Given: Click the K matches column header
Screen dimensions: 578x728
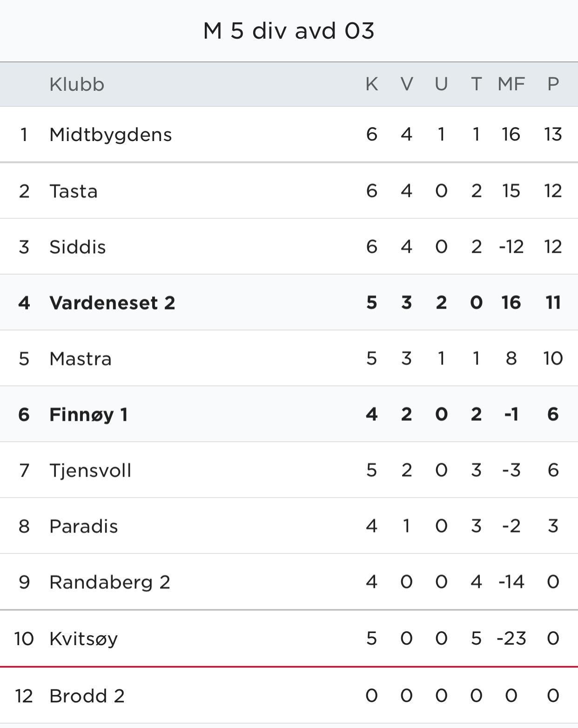Looking at the screenshot, I should coord(371,84).
